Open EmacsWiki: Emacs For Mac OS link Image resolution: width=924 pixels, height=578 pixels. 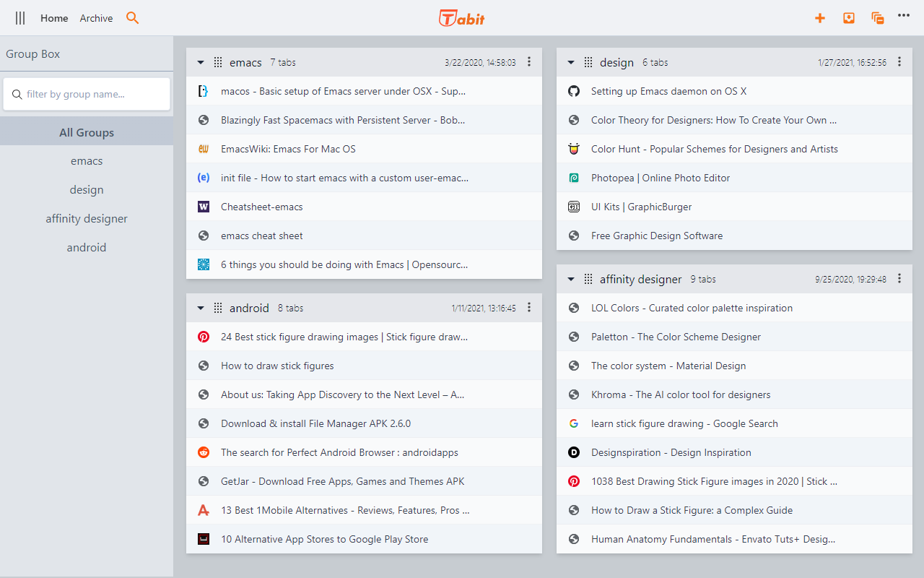[x=288, y=149]
